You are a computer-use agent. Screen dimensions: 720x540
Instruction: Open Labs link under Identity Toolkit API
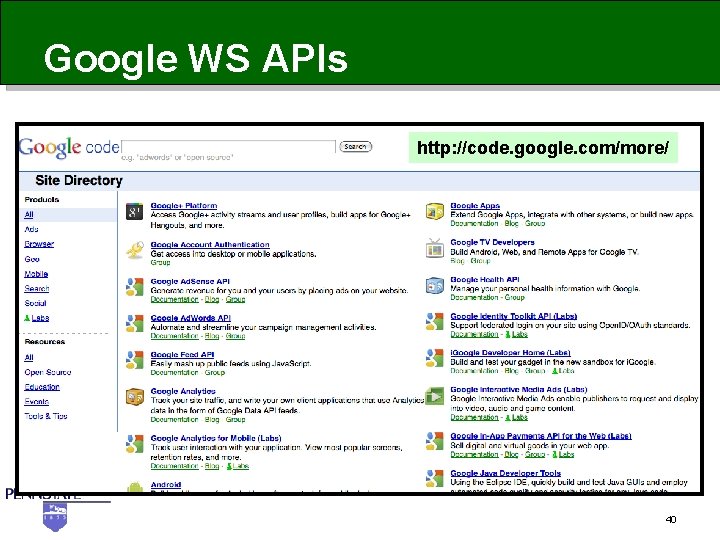click(516, 334)
